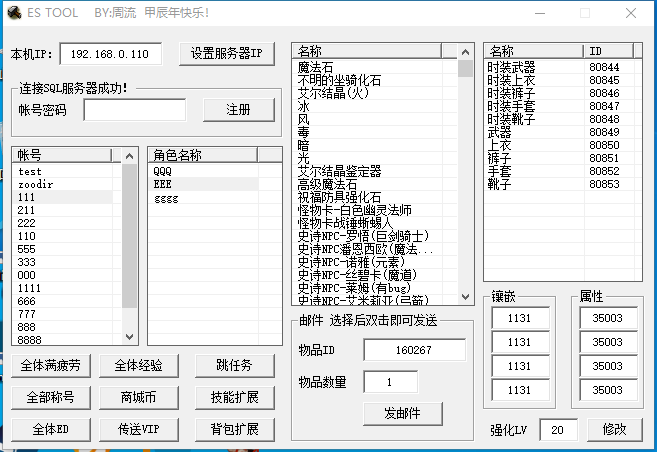
Task: Minimize the ES TOOL window
Action: coord(540,13)
